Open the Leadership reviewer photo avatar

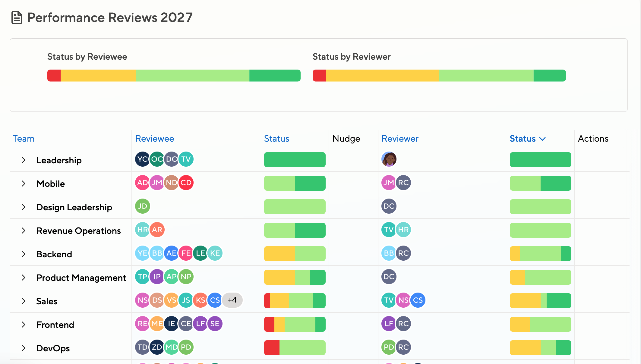click(389, 159)
